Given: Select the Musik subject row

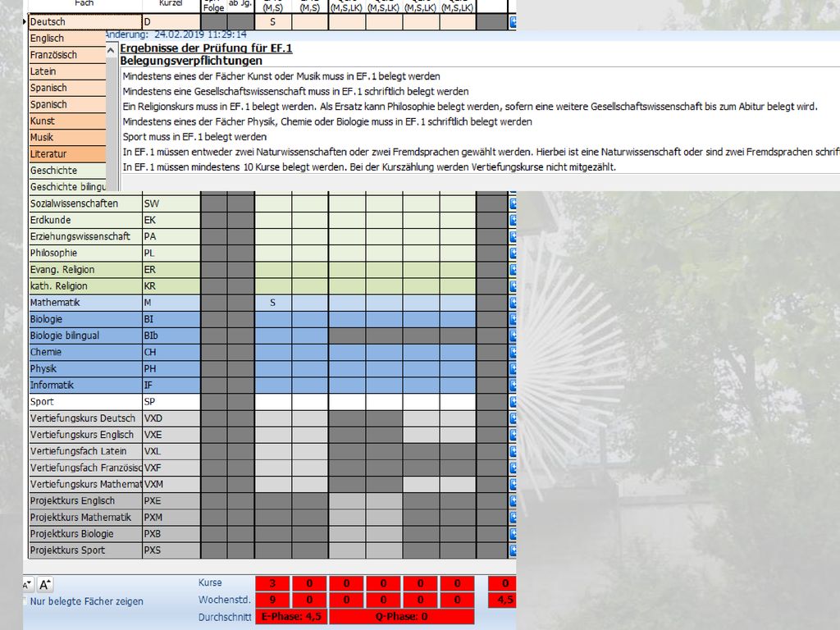Looking at the screenshot, I should click(x=67, y=138).
